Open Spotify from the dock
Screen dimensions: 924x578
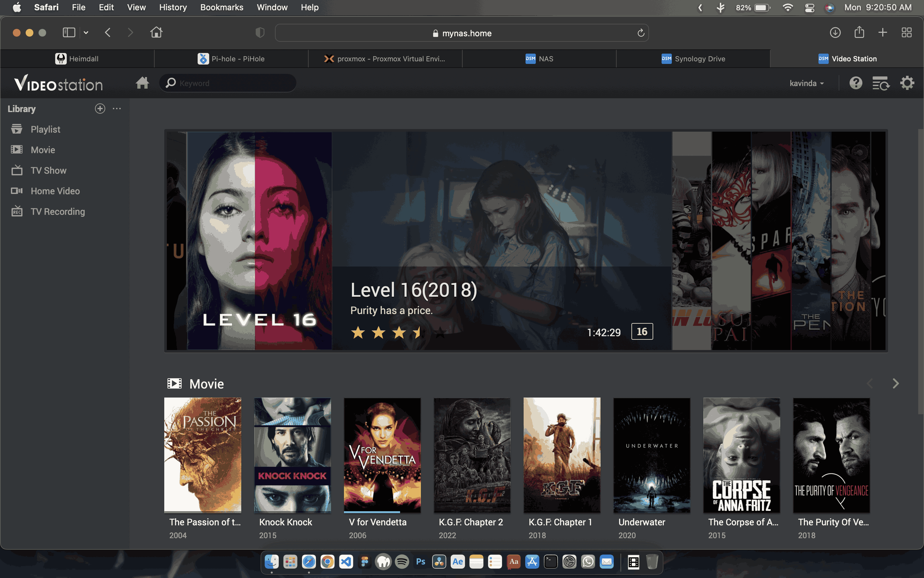tap(402, 562)
